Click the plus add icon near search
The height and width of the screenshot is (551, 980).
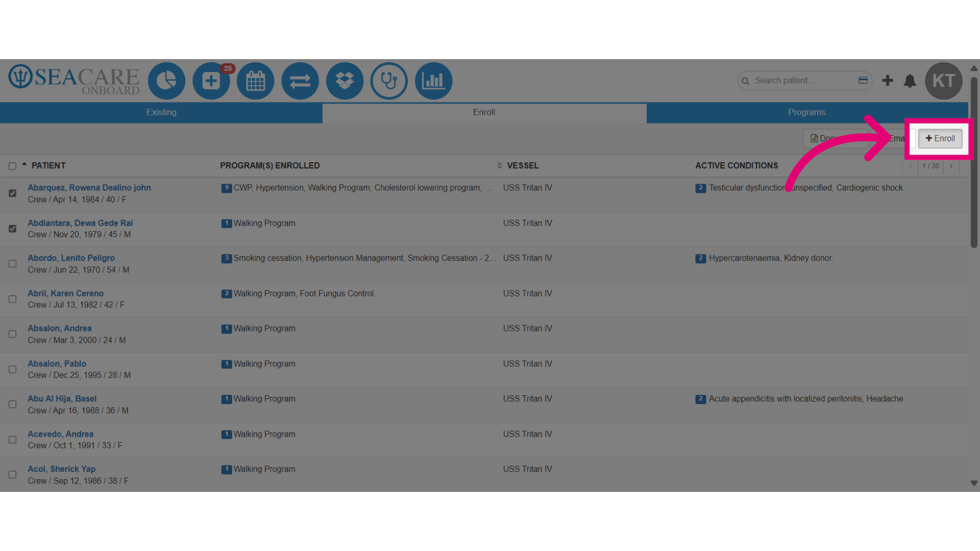point(888,80)
